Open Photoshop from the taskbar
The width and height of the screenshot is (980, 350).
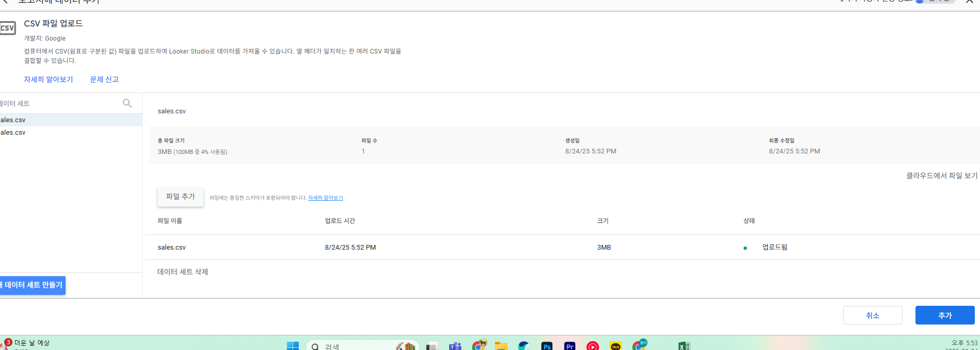546,346
